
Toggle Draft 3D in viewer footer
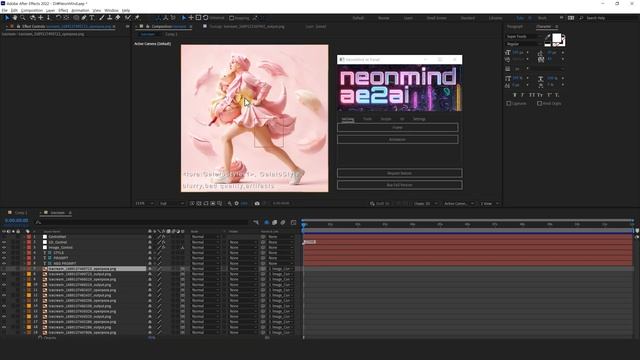pos(380,203)
